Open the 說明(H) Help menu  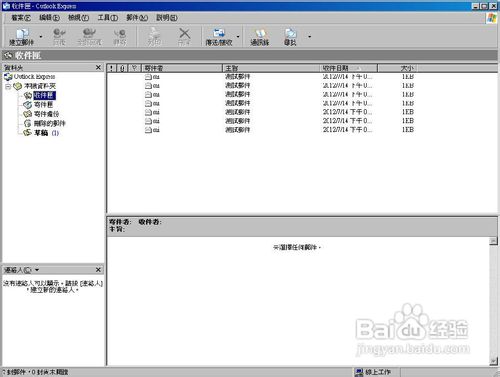point(167,18)
